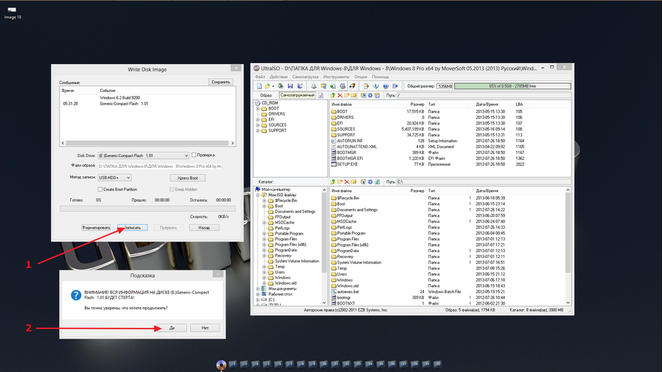Screen dimensions: 662x372
Task: Click the New Folder icon in Каталог toolbar
Action: tap(340, 182)
